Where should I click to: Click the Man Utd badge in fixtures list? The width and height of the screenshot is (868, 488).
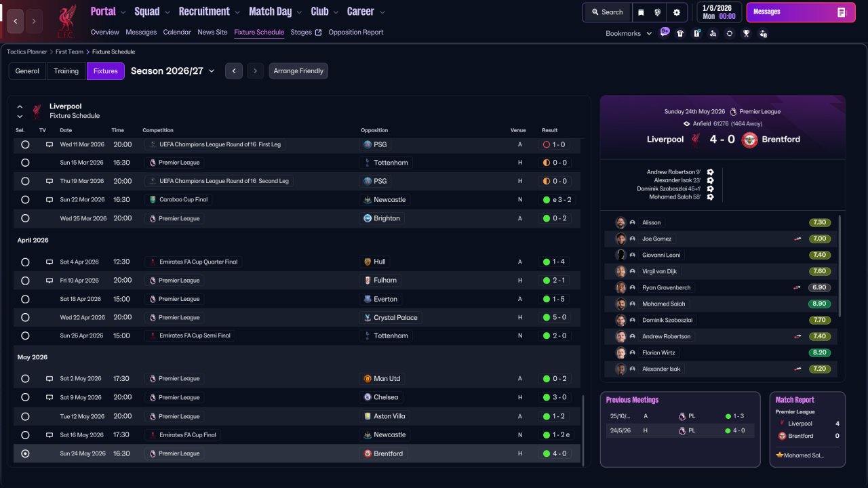[368, 379]
